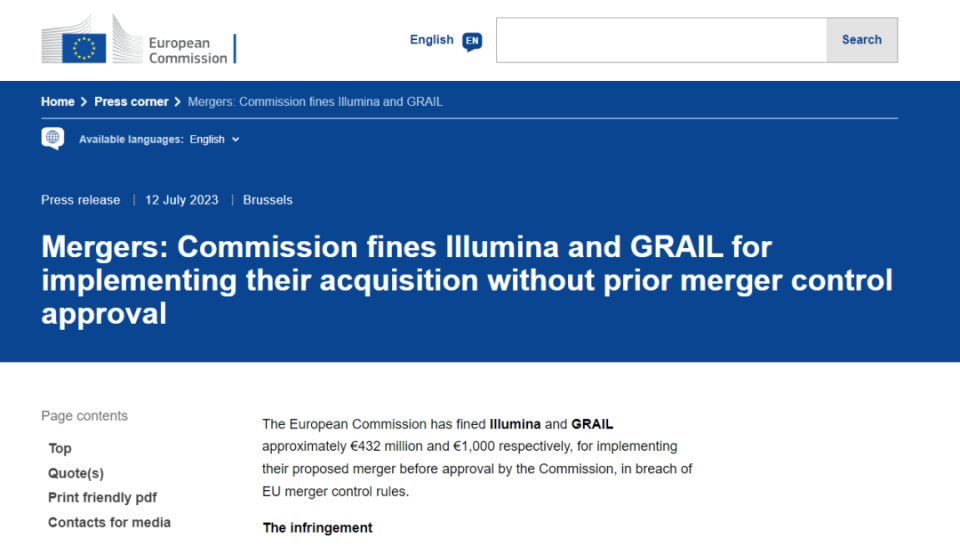This screenshot has height=546, width=960.
Task: Jump to the Quote(s) section
Action: pos(76,473)
